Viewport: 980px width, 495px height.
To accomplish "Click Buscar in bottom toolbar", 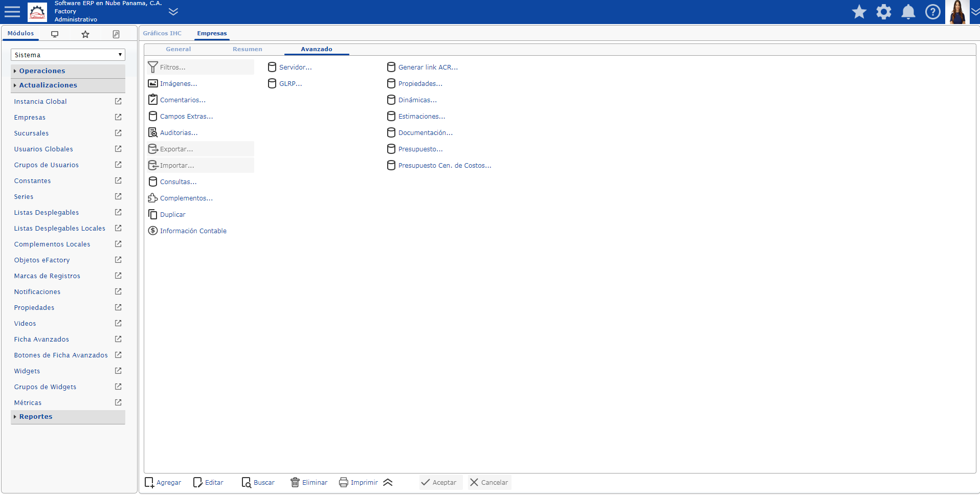I will 258,482.
